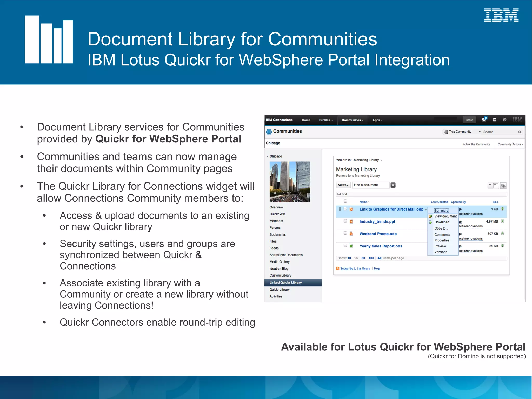Image resolution: width=532 pixels, height=399 pixels.
Task: Toggle the select-all checkbox in table header
Action: click(345, 201)
